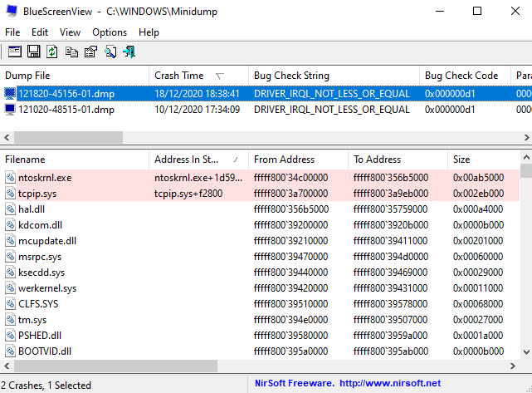Click icon of 121820-45156-01.dmp dump file
The width and height of the screenshot is (532, 393).
click(10, 93)
